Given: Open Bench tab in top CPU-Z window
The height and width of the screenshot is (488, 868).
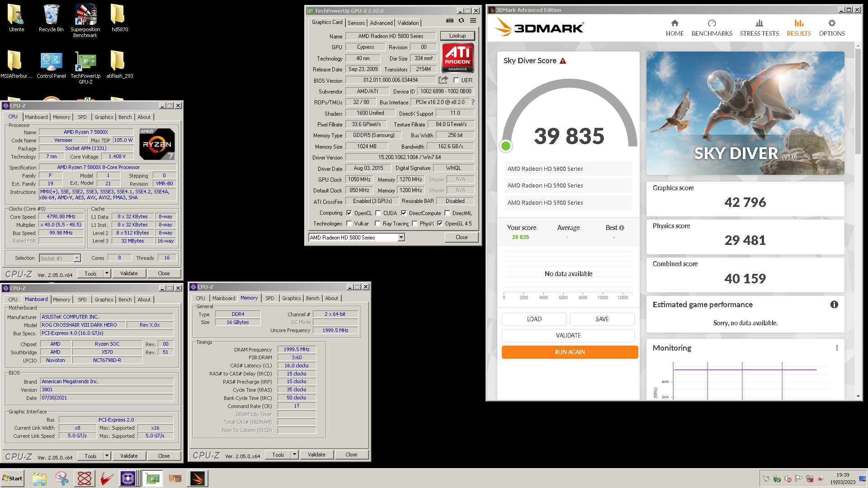Looking at the screenshot, I should 125,117.
